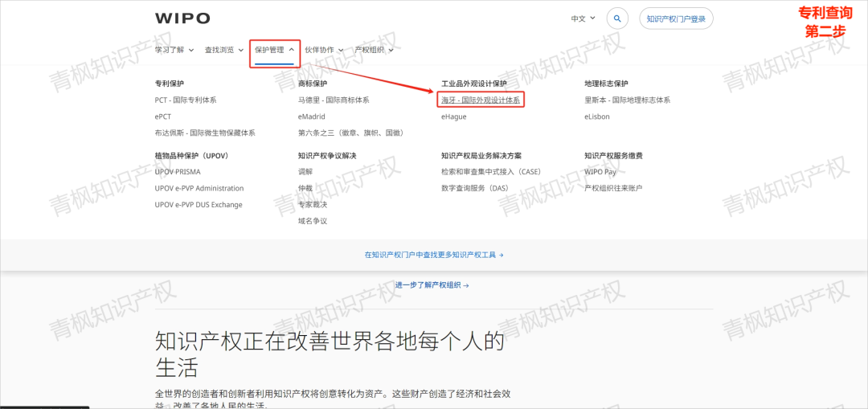The image size is (868, 409).
Task: Open the 中文 language dropdown
Action: point(583,18)
